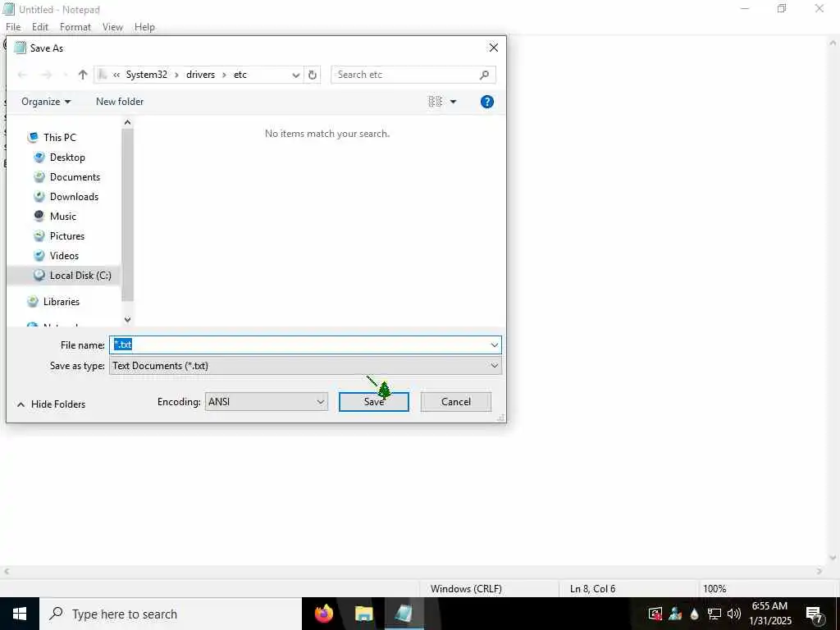Viewport: 840px width, 630px height.
Task: Click the Windows taskbar search box
Action: pos(171,614)
